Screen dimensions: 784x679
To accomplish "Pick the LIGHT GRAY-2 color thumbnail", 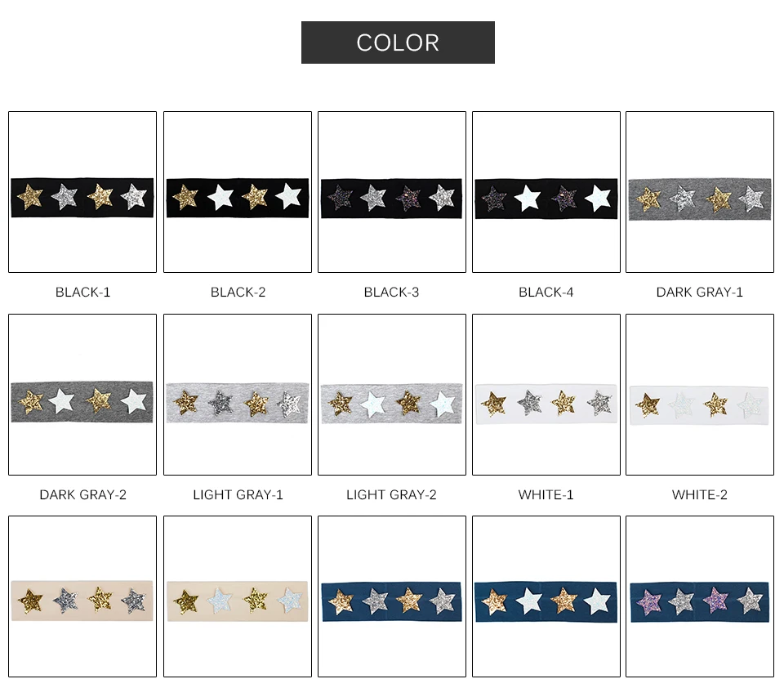I will coord(392,395).
